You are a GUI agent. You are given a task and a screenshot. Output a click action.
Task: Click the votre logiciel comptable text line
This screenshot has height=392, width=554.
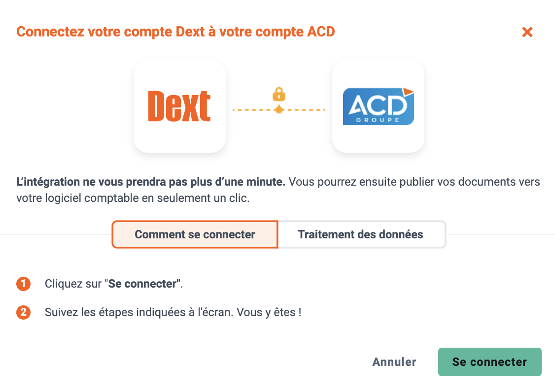pos(133,198)
